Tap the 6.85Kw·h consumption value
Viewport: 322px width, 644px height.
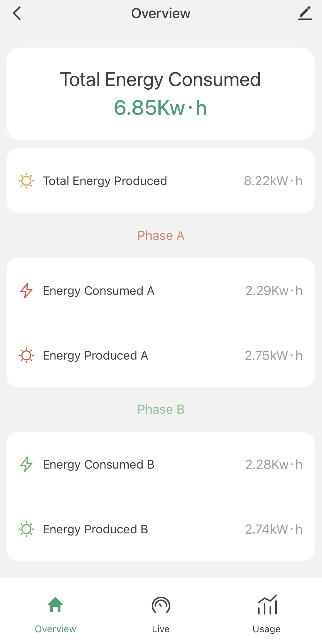coord(160,108)
